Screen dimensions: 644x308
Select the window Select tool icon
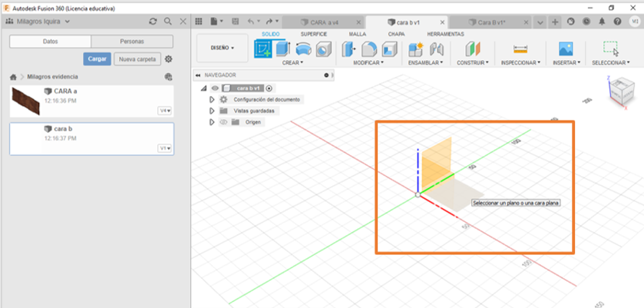[611, 48]
